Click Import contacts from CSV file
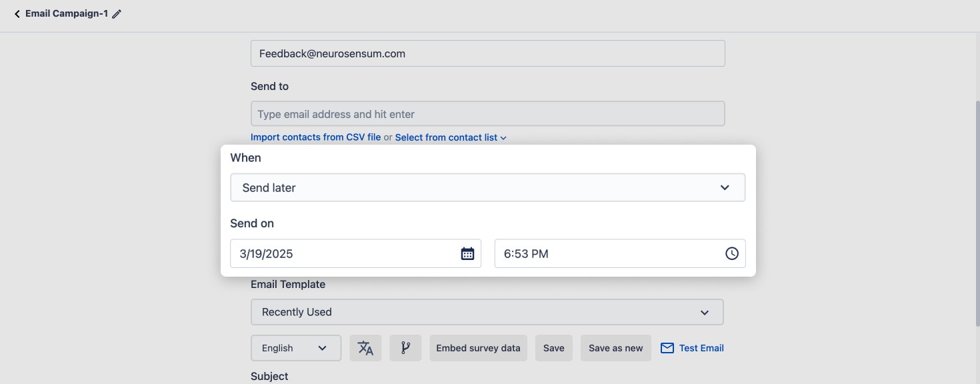 tap(315, 137)
